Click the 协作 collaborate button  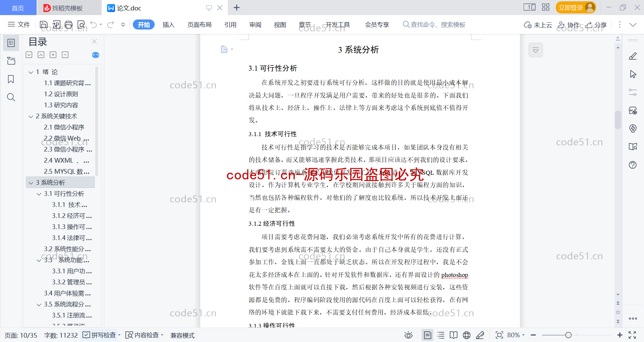point(569,24)
